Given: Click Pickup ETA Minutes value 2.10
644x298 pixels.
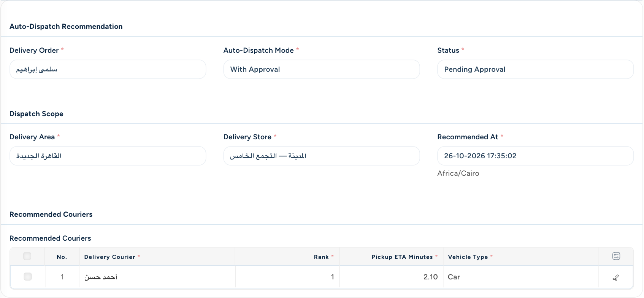Looking at the screenshot, I should pyautogui.click(x=391, y=277).
